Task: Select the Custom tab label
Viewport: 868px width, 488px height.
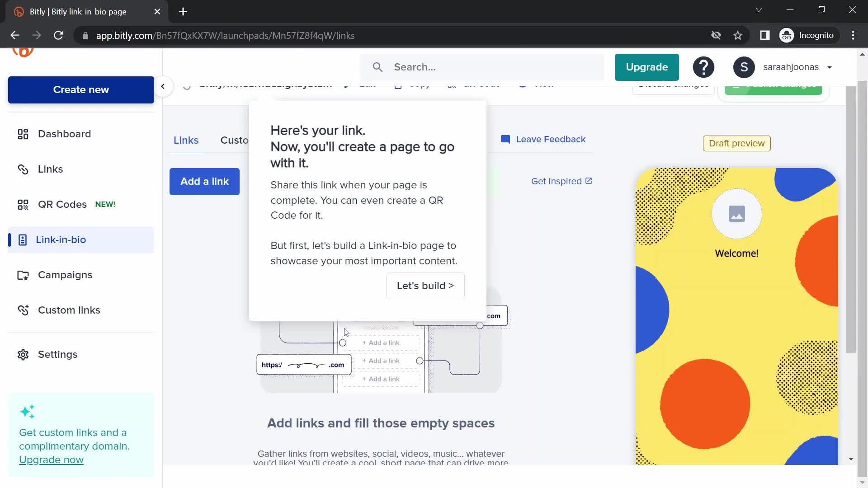Action: [x=234, y=140]
